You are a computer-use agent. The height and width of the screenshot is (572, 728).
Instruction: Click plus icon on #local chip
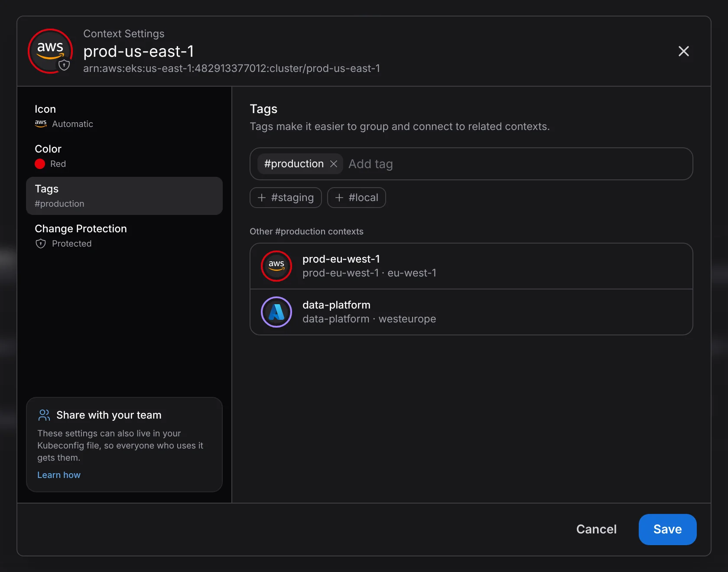(339, 198)
